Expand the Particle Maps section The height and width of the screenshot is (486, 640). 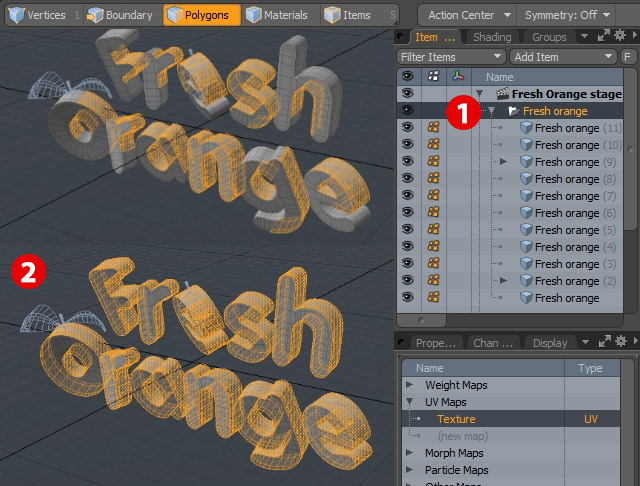coord(409,470)
